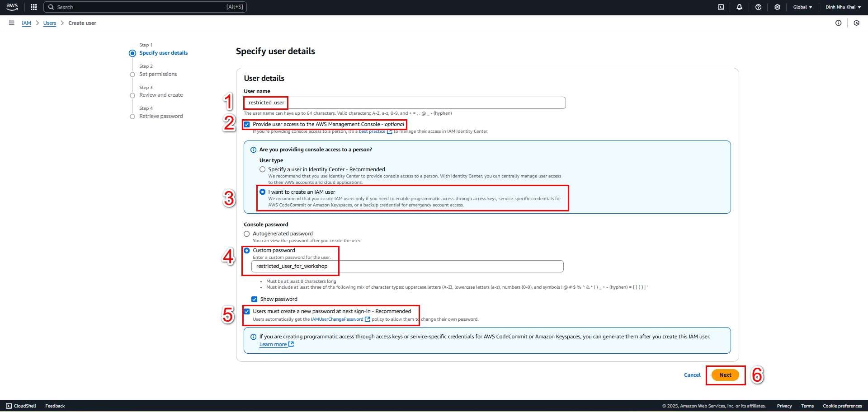Click the CloudShell footer icon
Screen dimensions: 868x412
[x=9, y=406]
